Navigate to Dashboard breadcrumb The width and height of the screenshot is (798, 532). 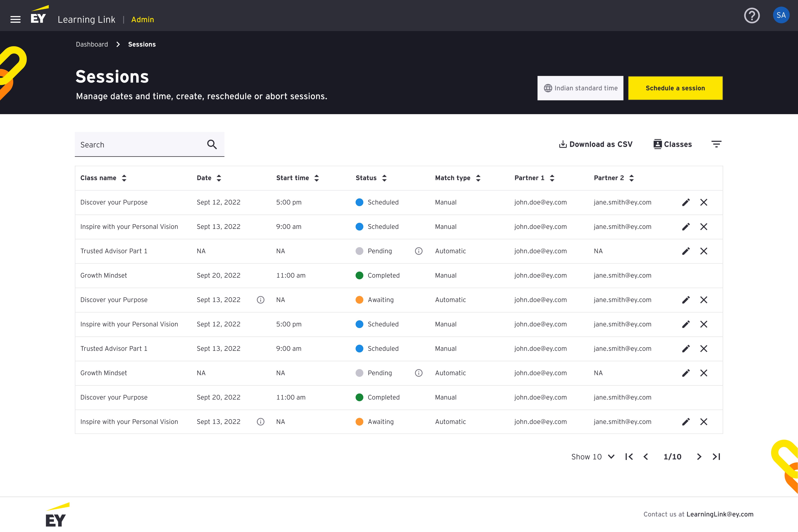[x=92, y=44]
